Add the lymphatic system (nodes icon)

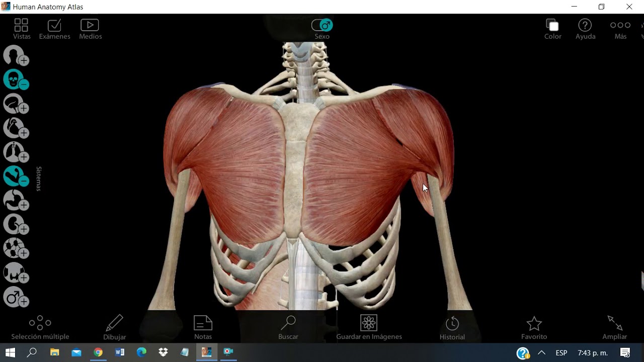click(16, 248)
